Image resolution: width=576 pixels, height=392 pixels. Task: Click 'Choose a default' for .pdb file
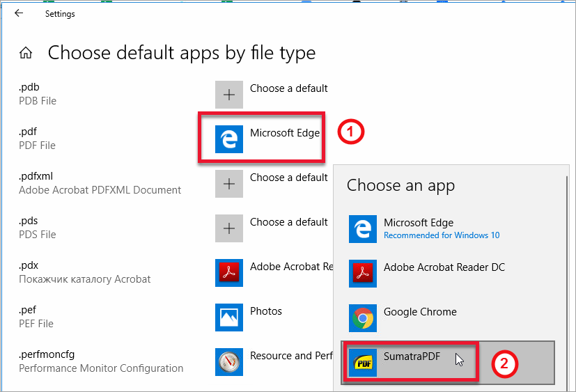pyautogui.click(x=288, y=88)
